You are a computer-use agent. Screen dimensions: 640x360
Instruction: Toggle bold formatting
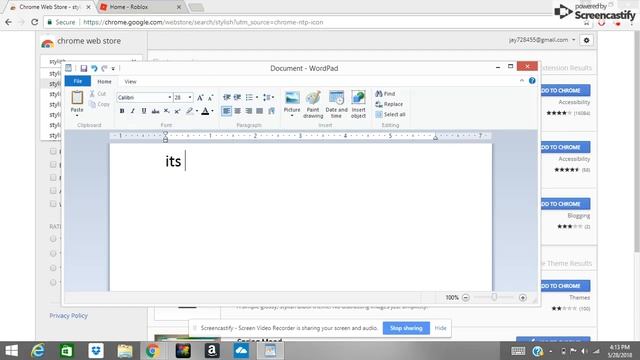coord(122,111)
